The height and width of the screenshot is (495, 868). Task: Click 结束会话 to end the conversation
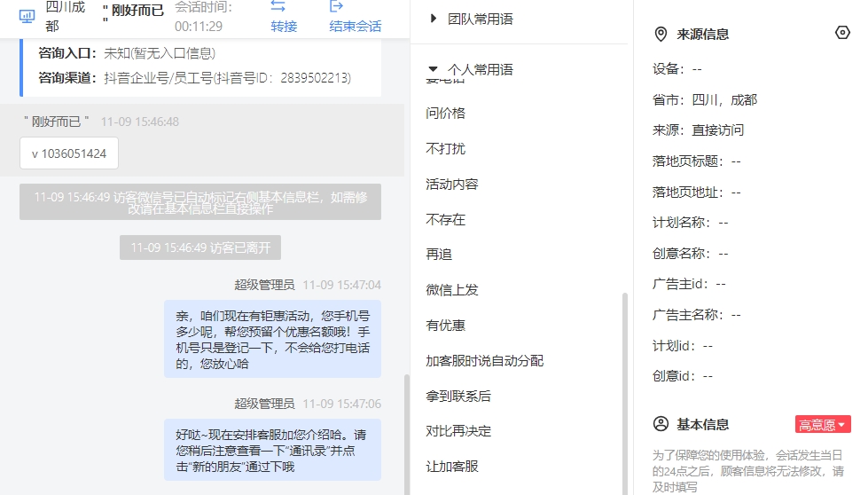(356, 26)
